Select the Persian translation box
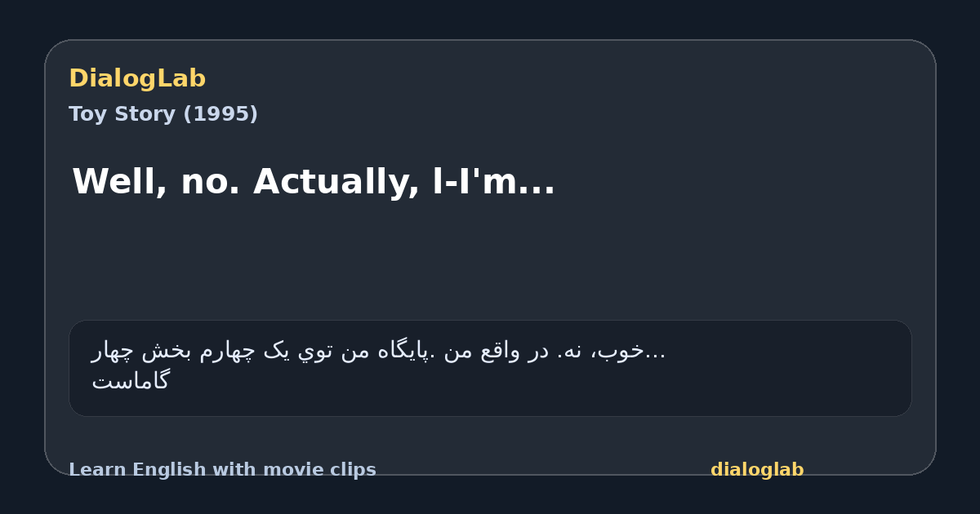The width and height of the screenshot is (980, 514). click(490, 368)
